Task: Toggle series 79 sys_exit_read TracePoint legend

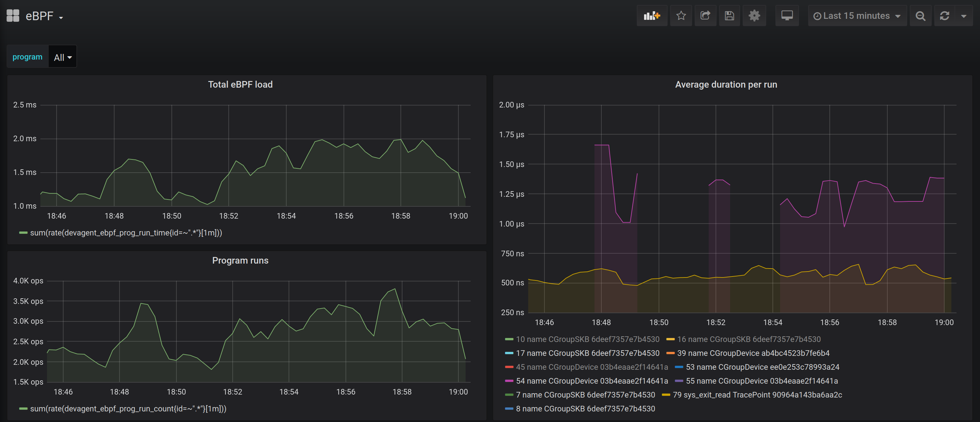Action: 757,395
